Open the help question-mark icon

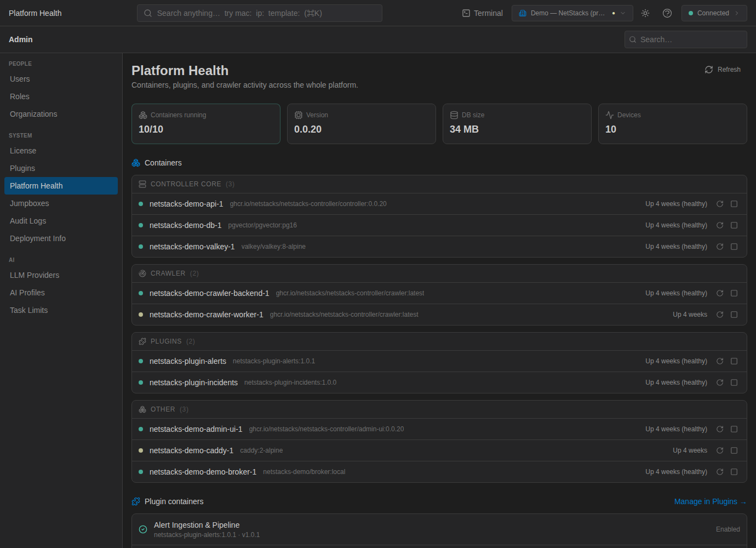[x=667, y=13]
